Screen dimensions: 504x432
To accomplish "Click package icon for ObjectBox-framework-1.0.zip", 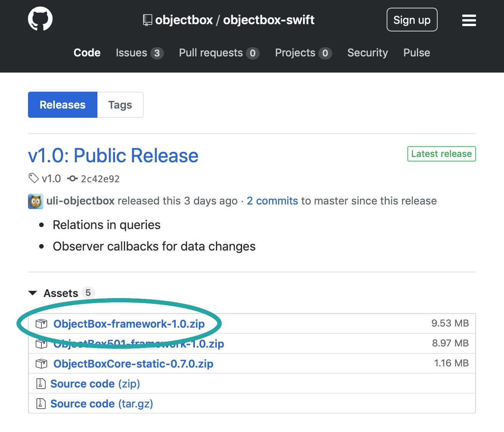I will (41, 324).
